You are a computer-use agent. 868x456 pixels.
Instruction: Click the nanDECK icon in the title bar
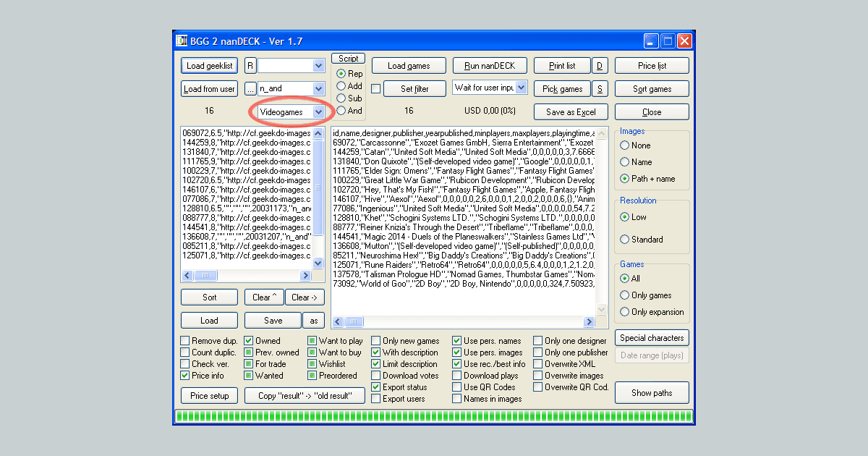[182, 41]
